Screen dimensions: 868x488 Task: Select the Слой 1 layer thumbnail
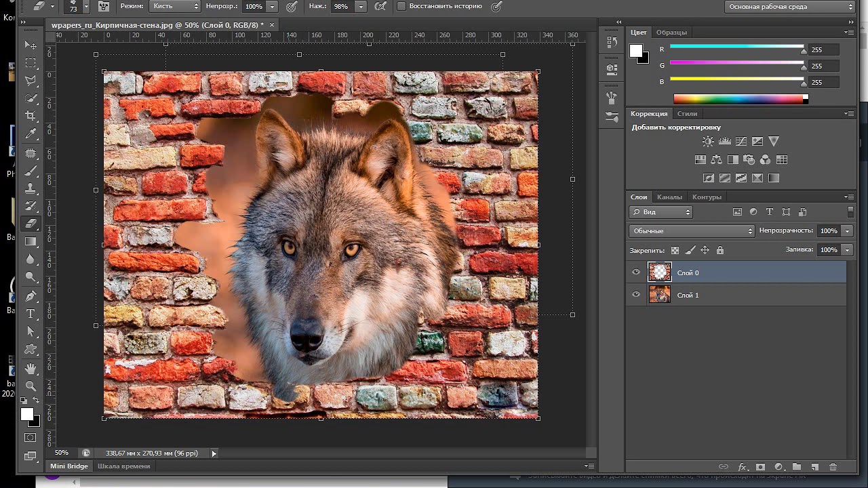pyautogui.click(x=660, y=294)
